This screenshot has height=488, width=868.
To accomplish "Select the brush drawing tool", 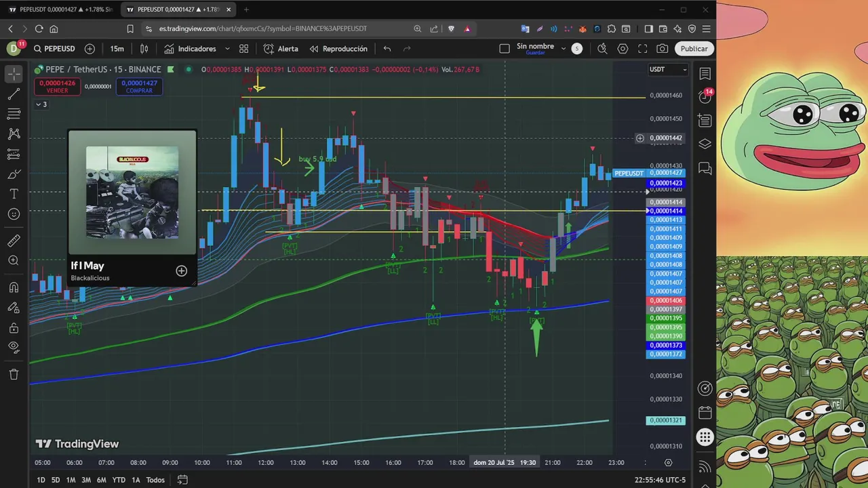I will click(x=14, y=174).
